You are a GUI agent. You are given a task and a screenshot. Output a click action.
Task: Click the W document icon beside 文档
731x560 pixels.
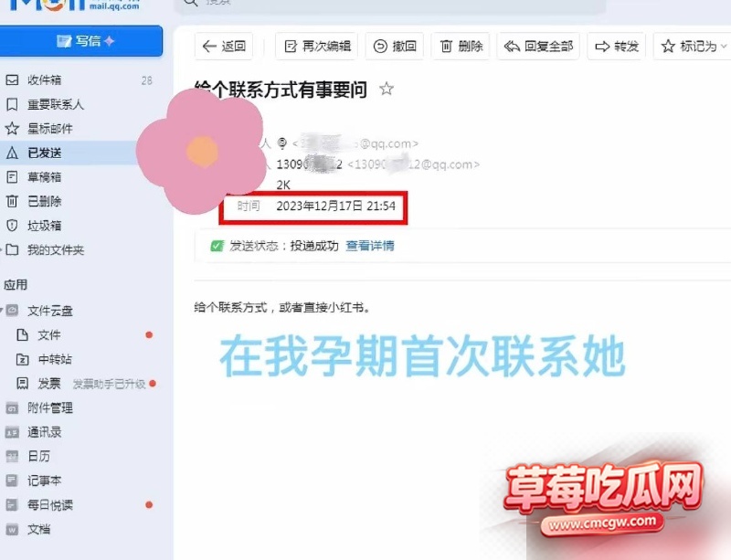point(12,530)
